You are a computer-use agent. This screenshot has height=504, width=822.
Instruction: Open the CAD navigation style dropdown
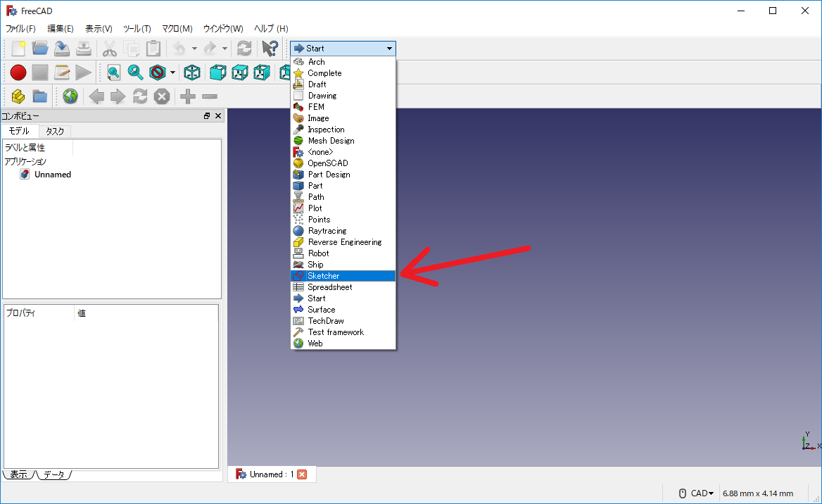pos(697,493)
